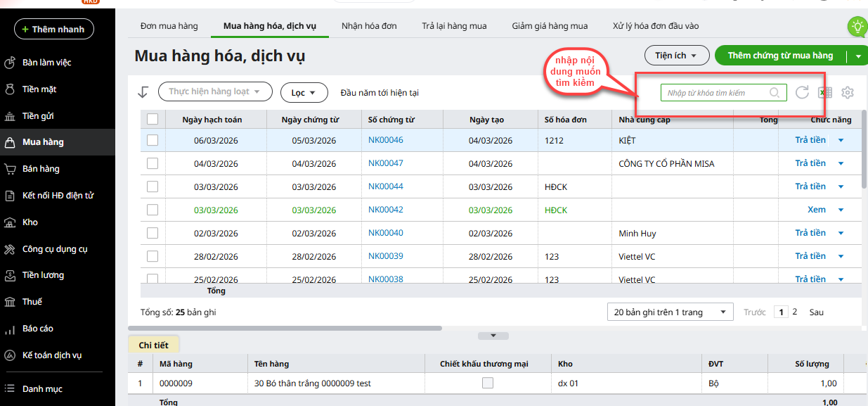The width and height of the screenshot is (868, 406).
Task: Tick the select-all checkbox in table header
Action: (153, 119)
